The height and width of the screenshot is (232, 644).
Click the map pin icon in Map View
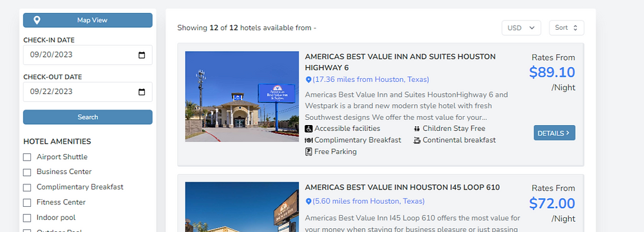coord(37,20)
